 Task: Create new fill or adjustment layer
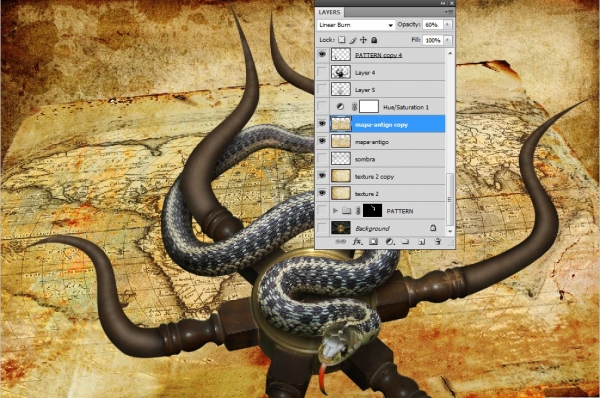[x=390, y=241]
